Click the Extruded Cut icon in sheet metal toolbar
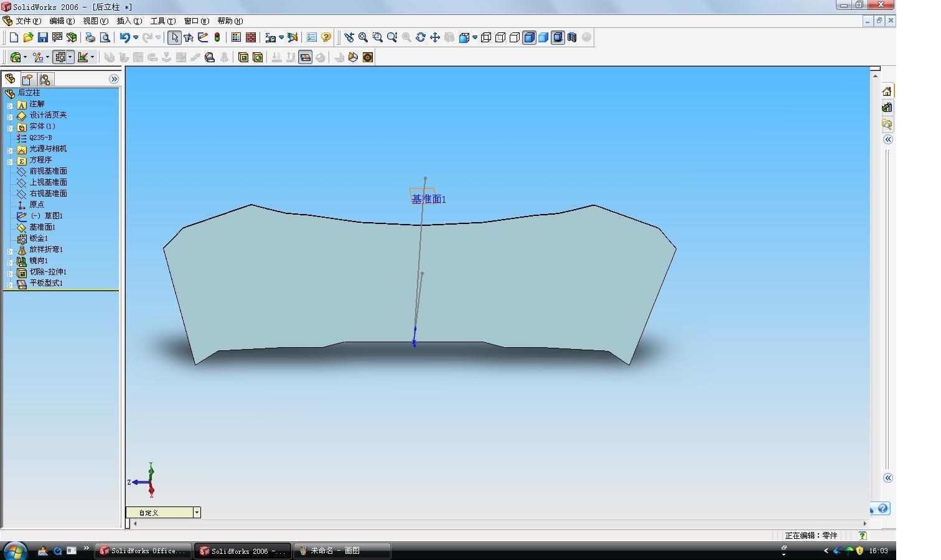 243,57
